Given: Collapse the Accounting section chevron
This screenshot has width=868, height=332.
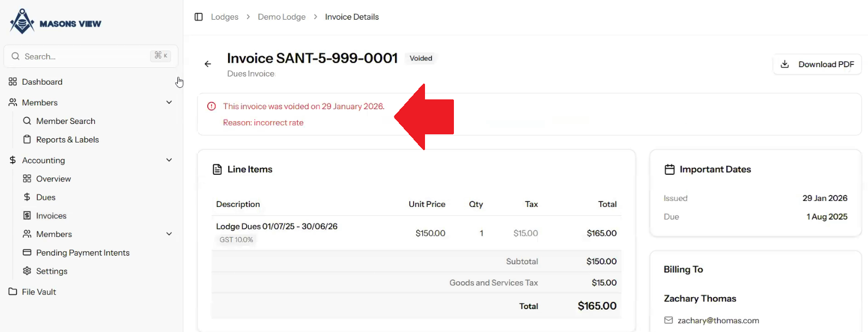Looking at the screenshot, I should point(169,160).
